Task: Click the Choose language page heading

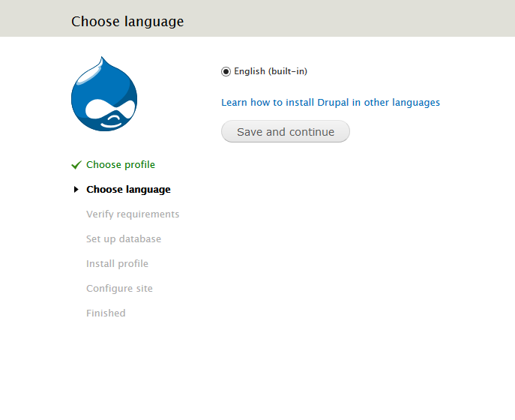Action: 127,22
